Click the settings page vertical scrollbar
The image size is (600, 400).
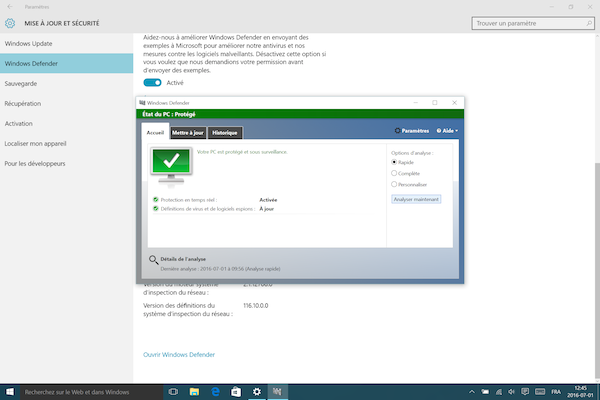click(x=597, y=270)
